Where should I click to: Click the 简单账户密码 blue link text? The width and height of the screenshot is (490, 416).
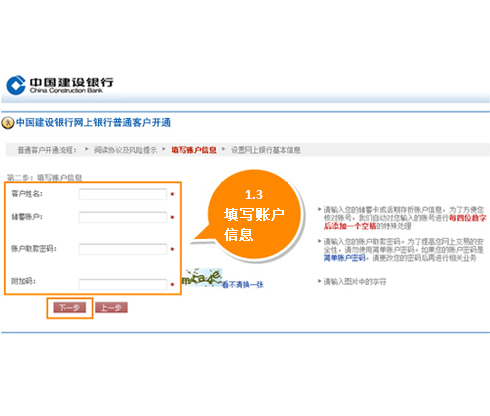pyautogui.click(x=345, y=258)
